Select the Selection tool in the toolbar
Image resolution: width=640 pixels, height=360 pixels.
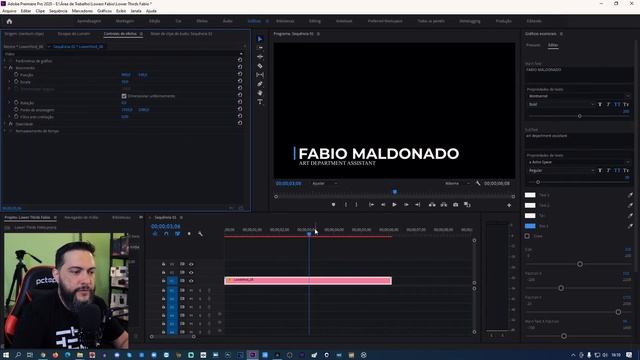(x=260, y=39)
